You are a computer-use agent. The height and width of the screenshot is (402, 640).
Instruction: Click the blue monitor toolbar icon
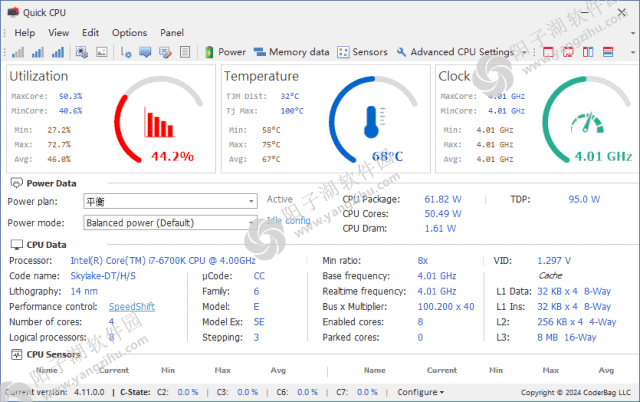(145, 52)
